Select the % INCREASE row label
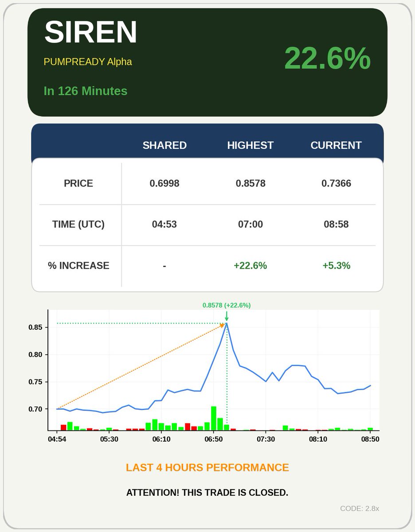Screen dimensions: 415x532 [78, 266]
